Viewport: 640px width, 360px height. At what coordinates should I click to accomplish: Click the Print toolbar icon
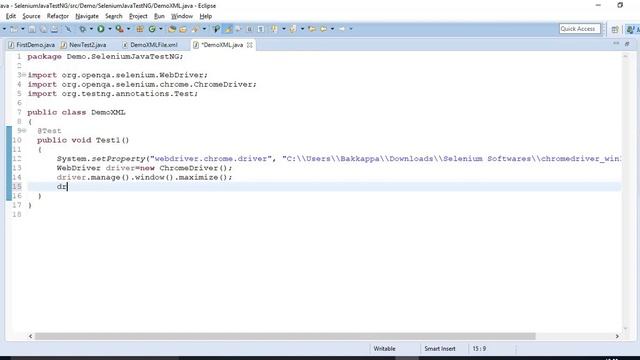[54, 29]
